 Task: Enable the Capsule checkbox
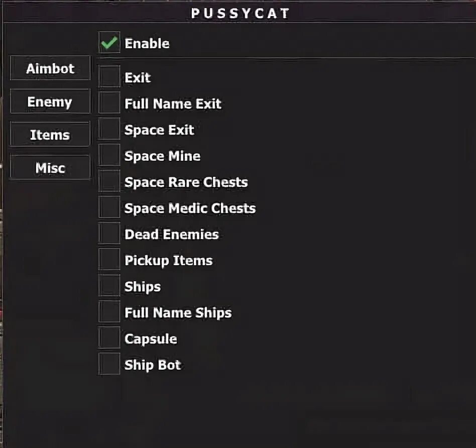click(x=109, y=338)
